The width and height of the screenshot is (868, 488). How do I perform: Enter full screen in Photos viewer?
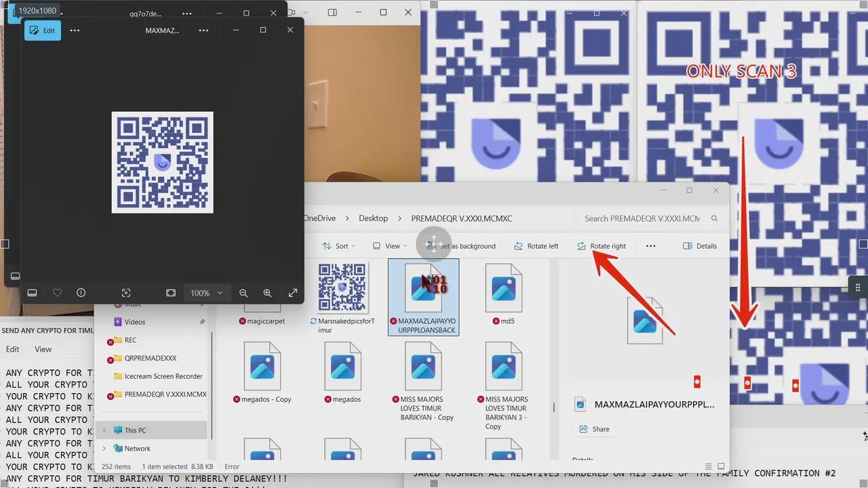293,293
